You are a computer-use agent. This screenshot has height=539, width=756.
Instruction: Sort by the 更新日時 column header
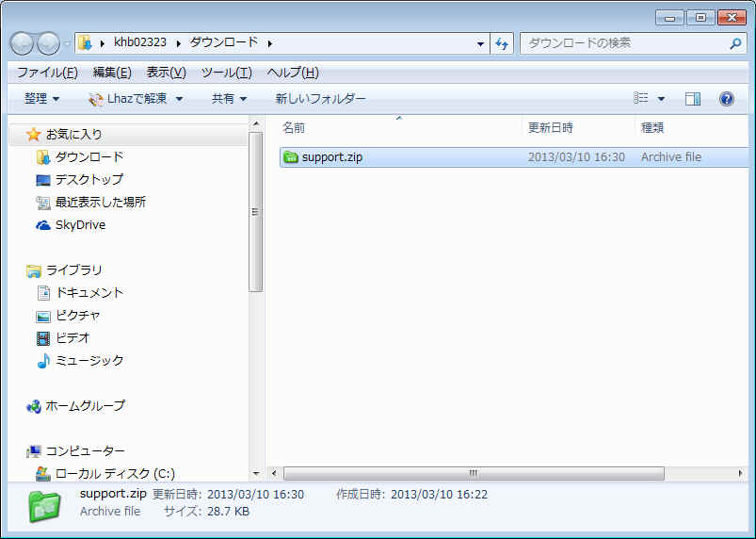pyautogui.click(x=551, y=127)
